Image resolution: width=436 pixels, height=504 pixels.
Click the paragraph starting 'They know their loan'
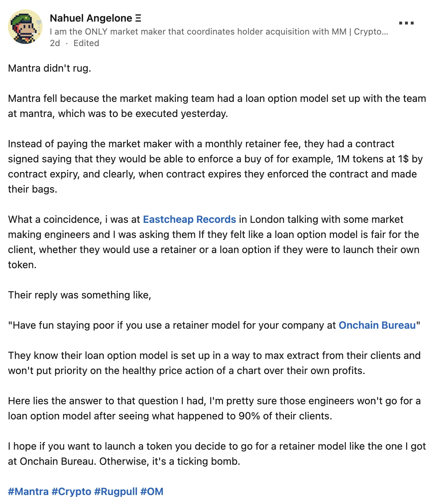(x=214, y=363)
